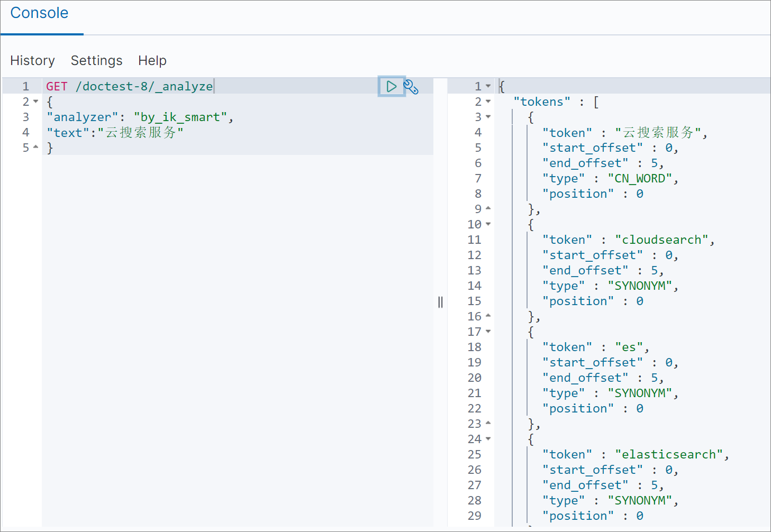Click "CN_WORD" type value
The width and height of the screenshot is (771, 532).
point(640,178)
